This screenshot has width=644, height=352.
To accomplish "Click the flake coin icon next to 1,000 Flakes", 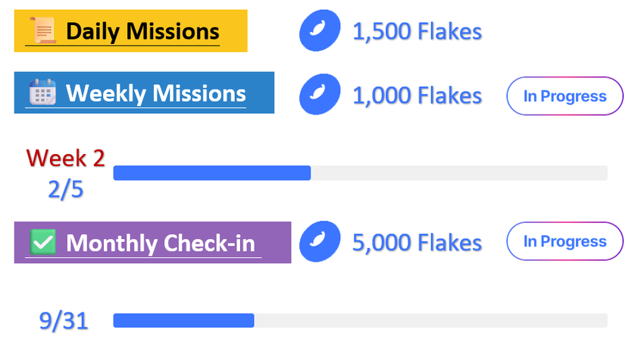I will click(x=320, y=94).
